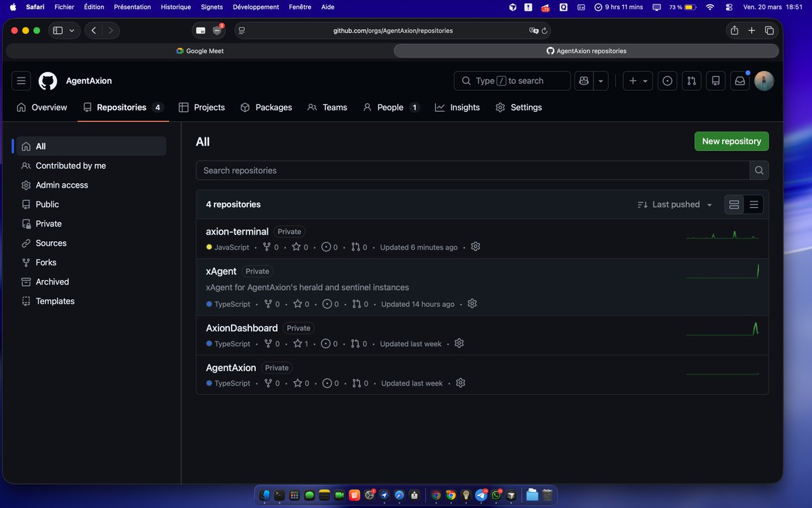Click the New repository button

[731, 141]
